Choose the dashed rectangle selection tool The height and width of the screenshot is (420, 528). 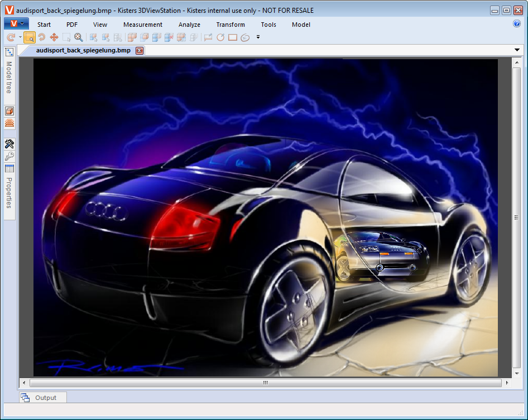pos(66,37)
